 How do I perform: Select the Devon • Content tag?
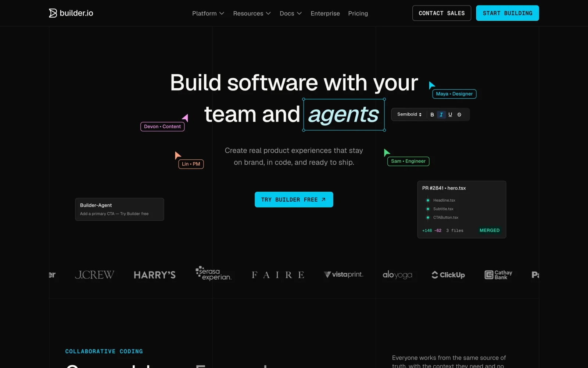point(162,127)
